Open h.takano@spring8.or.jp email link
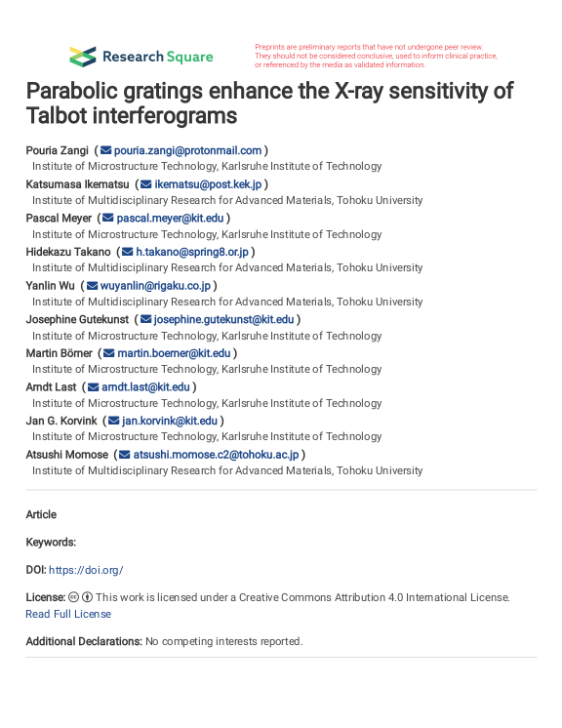 tap(192, 252)
